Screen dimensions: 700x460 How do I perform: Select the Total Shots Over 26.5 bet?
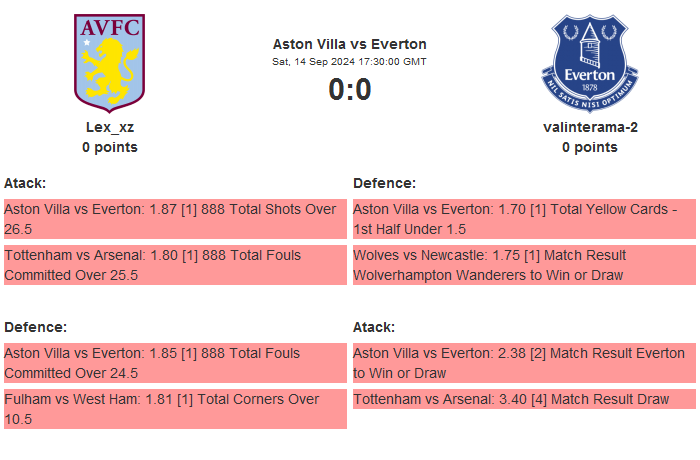click(x=175, y=219)
